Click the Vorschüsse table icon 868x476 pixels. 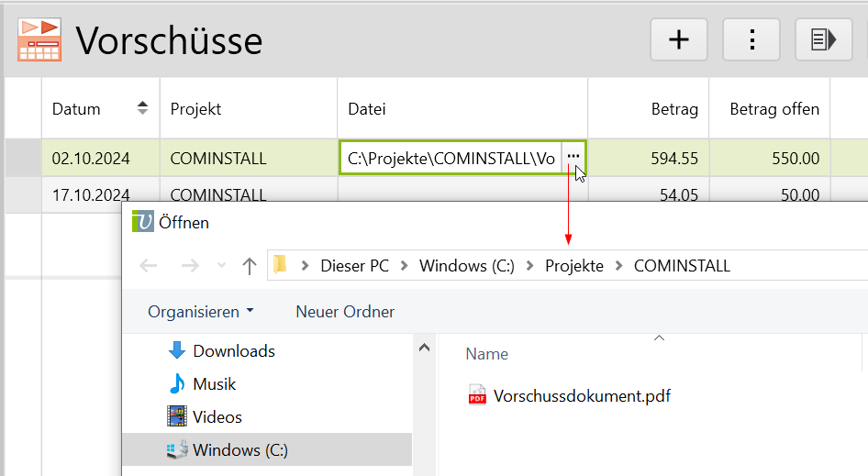tap(39, 40)
